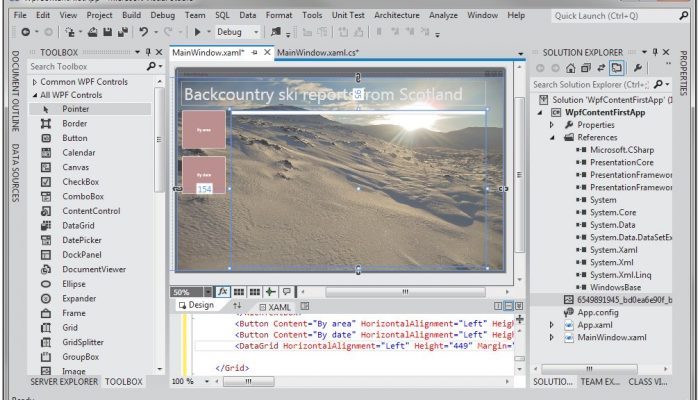The image size is (700, 400).
Task: Expand the App.xaml node
Action: pos(552,325)
